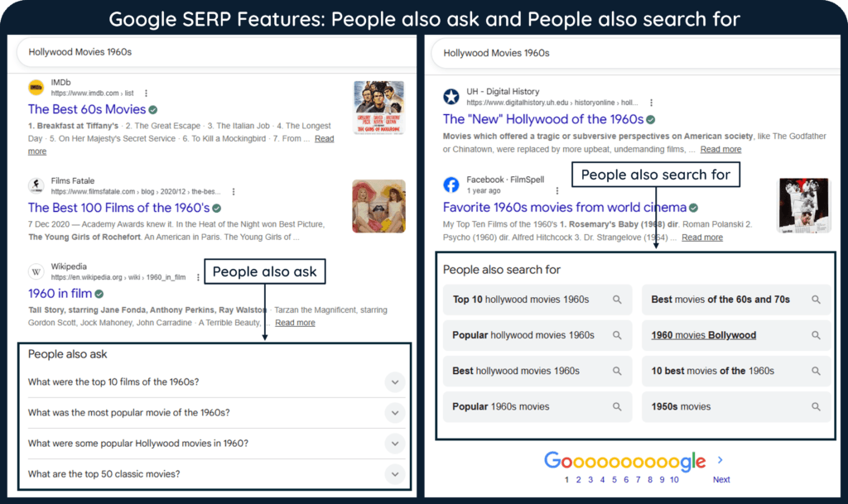848x504 pixels.
Task: Click Read more under 1960 in film
Action: [x=295, y=323]
